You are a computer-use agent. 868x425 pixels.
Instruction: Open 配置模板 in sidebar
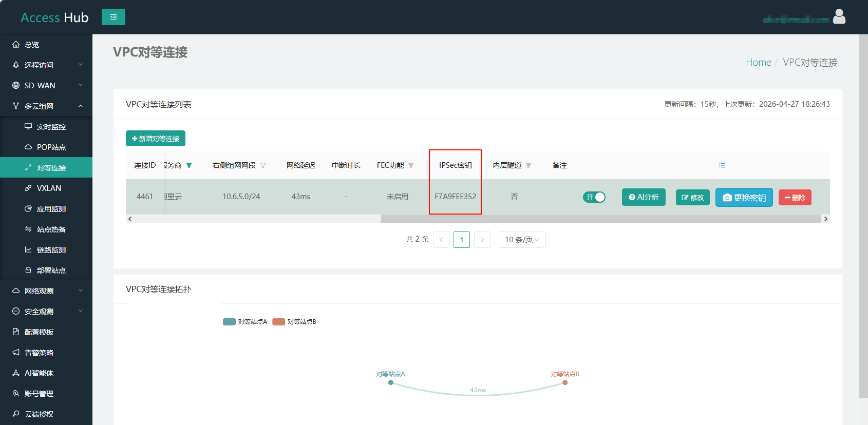[46, 332]
